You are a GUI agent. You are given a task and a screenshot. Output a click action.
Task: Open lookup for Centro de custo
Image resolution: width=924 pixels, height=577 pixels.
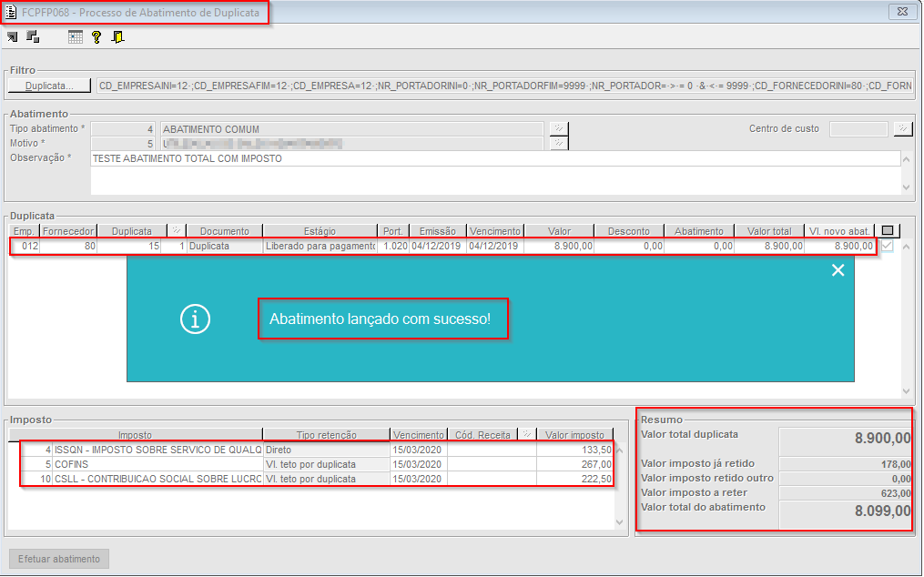(903, 128)
